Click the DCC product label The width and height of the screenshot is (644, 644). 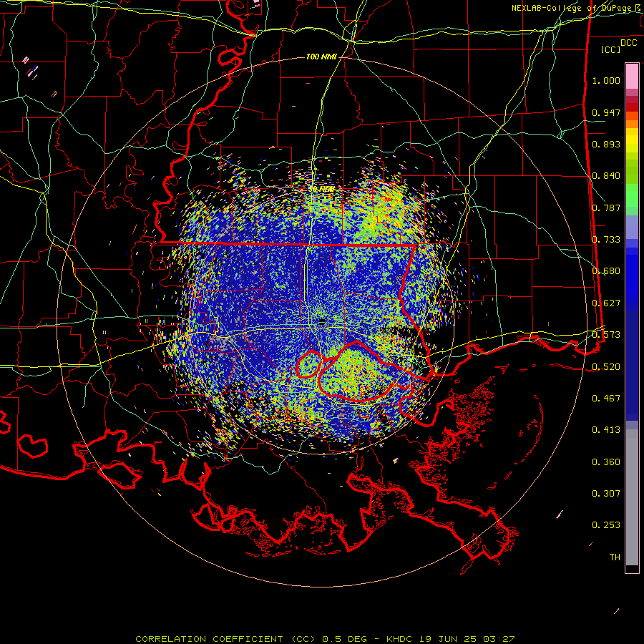coord(628,43)
